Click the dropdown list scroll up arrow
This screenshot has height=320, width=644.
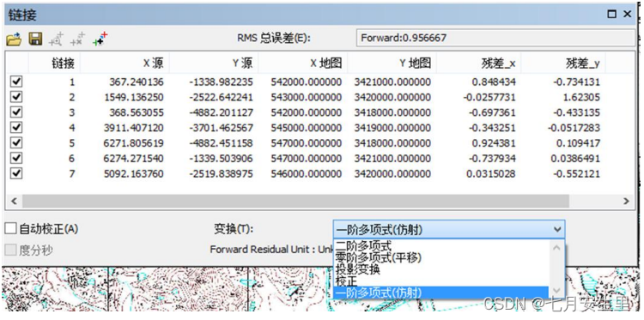[556, 248]
